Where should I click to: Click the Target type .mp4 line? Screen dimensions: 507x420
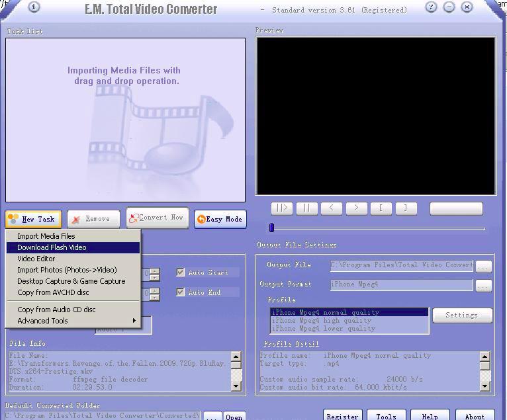299,364
